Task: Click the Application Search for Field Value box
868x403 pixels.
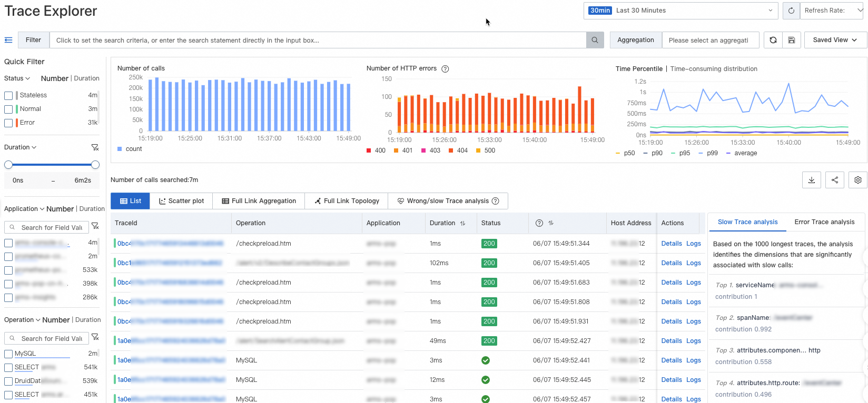Action: coord(46,227)
